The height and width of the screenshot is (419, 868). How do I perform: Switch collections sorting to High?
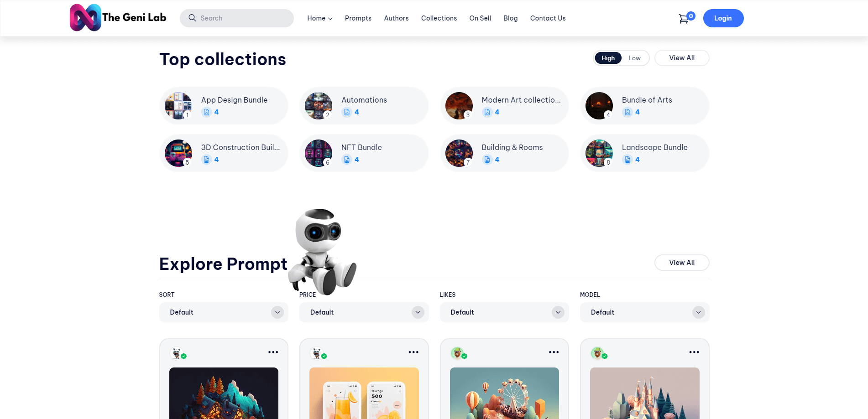coord(608,58)
